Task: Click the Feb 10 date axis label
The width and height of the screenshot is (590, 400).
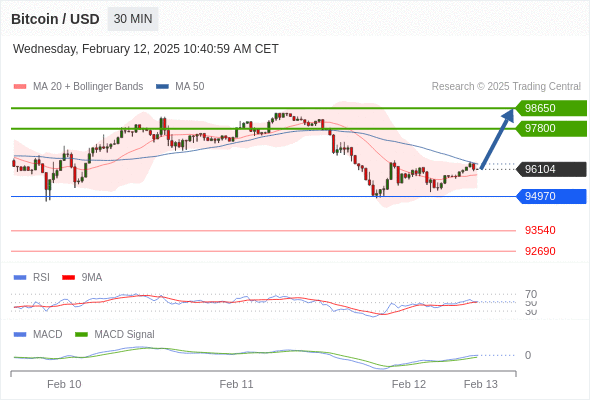Action: [x=64, y=384]
